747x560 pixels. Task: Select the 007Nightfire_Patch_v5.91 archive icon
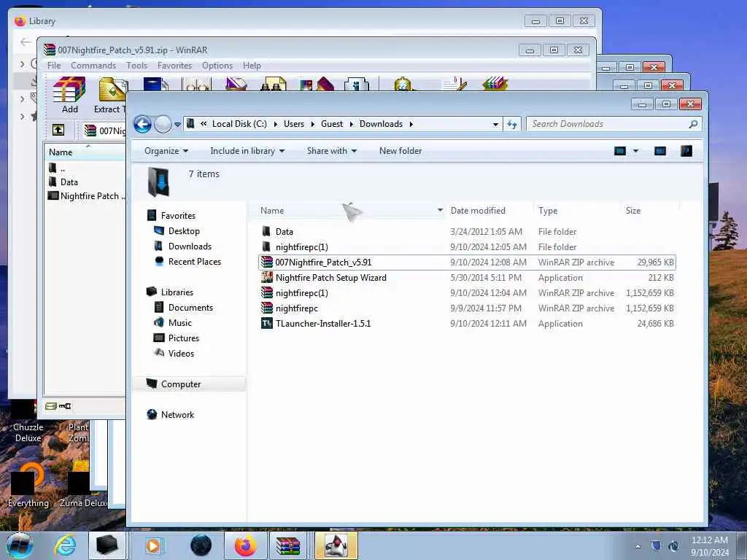point(267,262)
